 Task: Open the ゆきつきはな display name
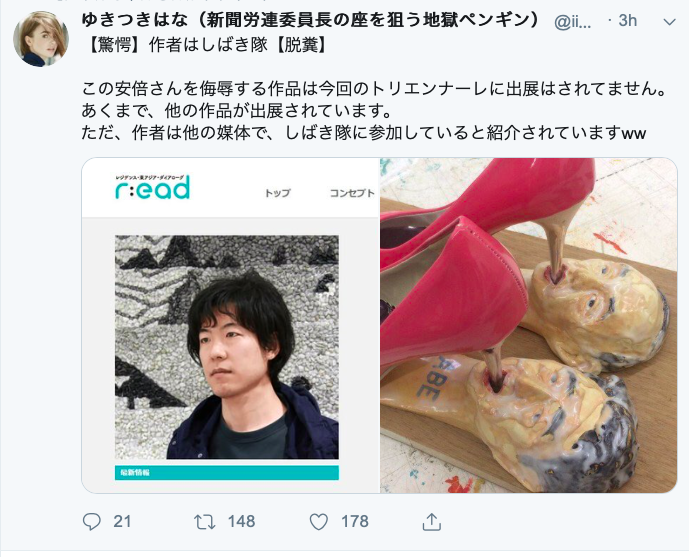(x=310, y=20)
